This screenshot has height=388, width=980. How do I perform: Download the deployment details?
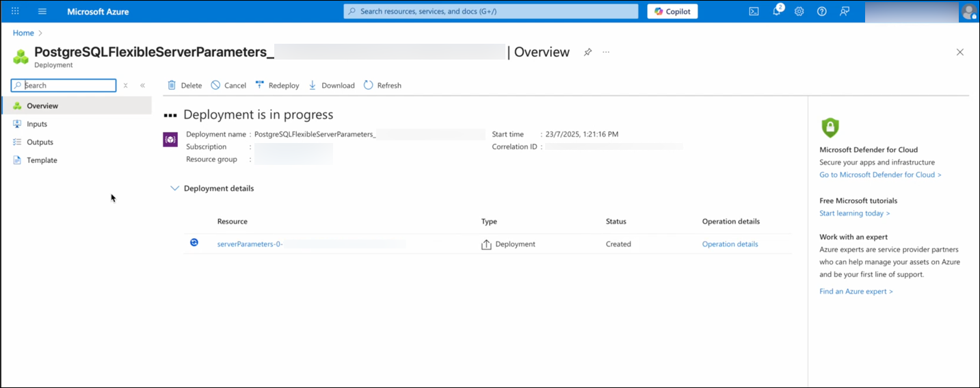[332, 86]
